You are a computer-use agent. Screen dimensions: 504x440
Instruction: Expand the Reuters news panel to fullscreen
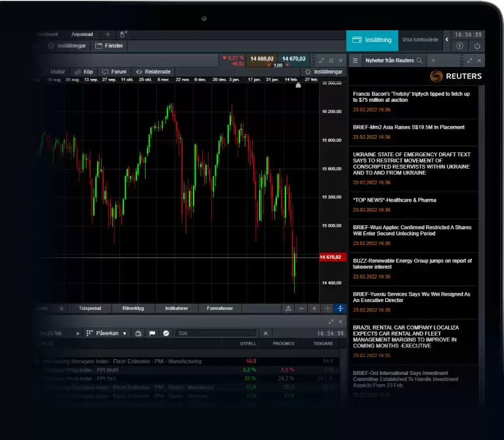pos(470,60)
